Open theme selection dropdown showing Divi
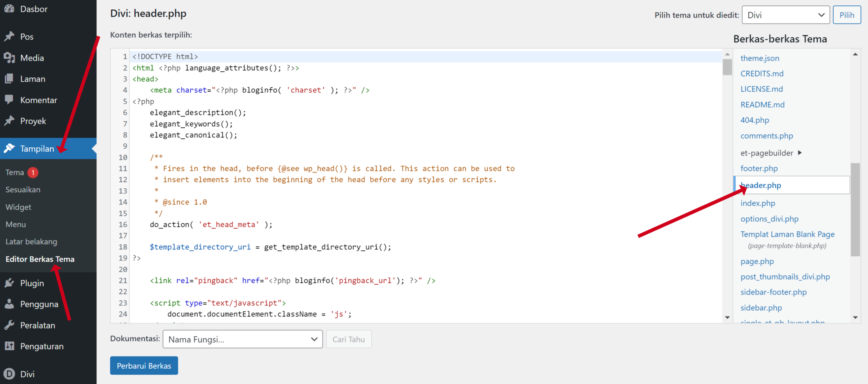 (785, 15)
